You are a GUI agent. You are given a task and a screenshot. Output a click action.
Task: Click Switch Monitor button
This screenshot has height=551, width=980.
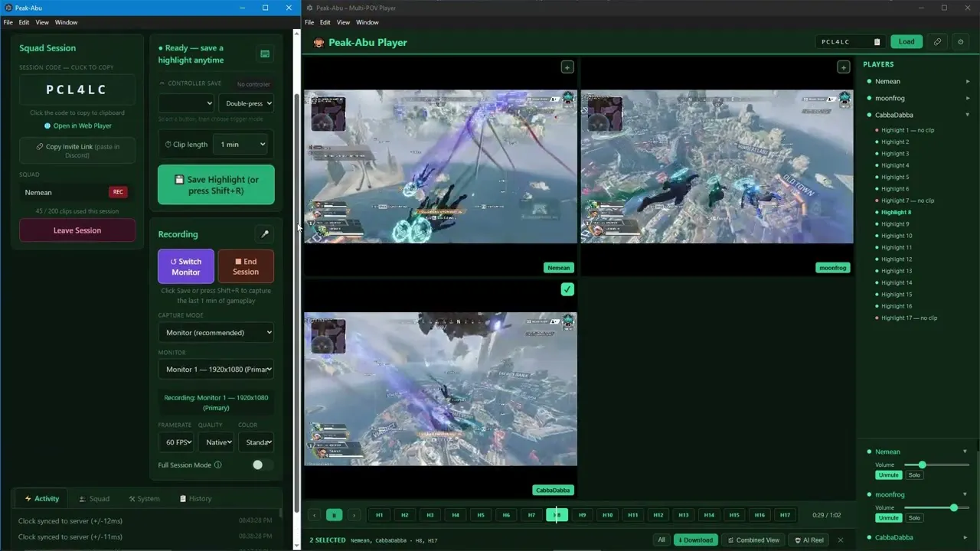tap(186, 266)
